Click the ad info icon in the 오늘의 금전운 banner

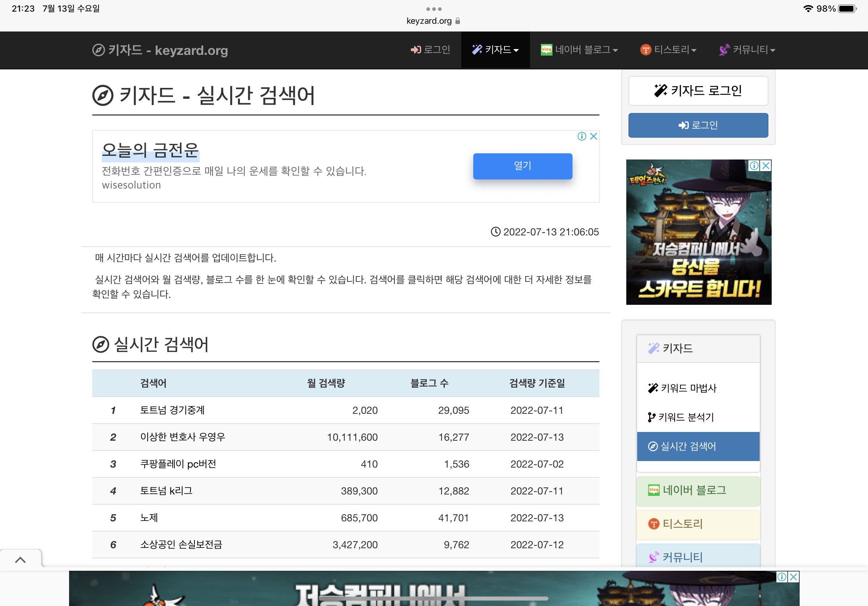(582, 136)
